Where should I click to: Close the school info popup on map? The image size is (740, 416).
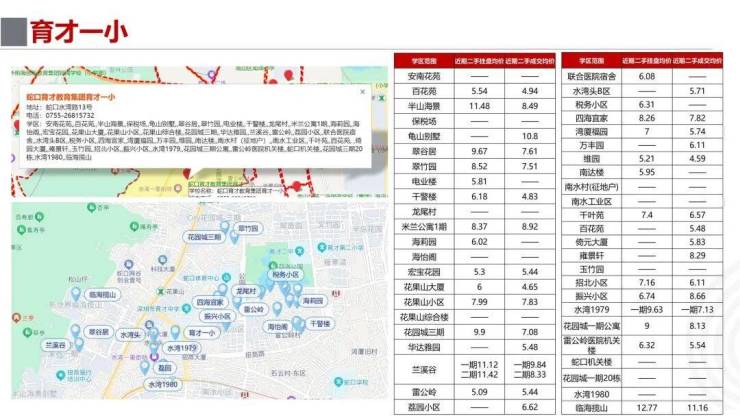[x=362, y=92]
